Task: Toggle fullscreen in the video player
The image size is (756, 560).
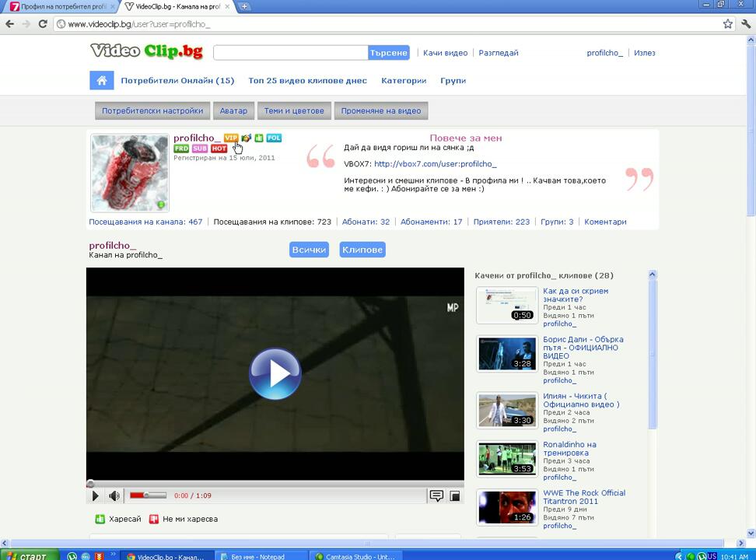Action: point(455,495)
